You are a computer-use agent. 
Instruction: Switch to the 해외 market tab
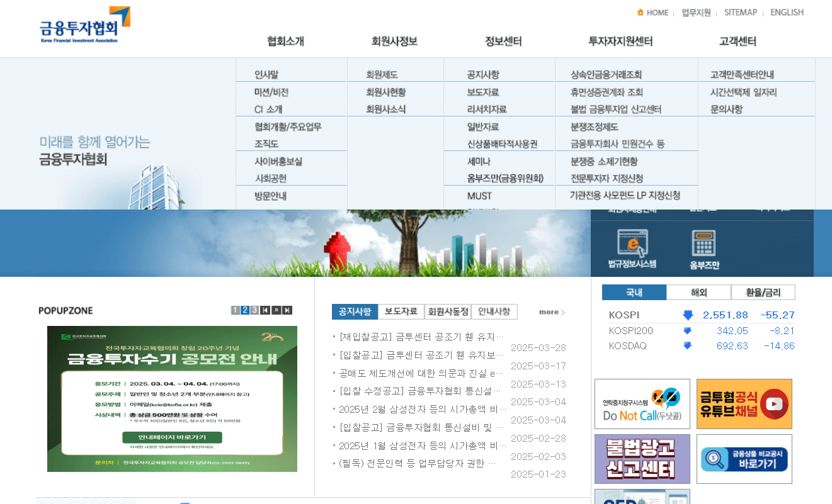click(x=699, y=292)
